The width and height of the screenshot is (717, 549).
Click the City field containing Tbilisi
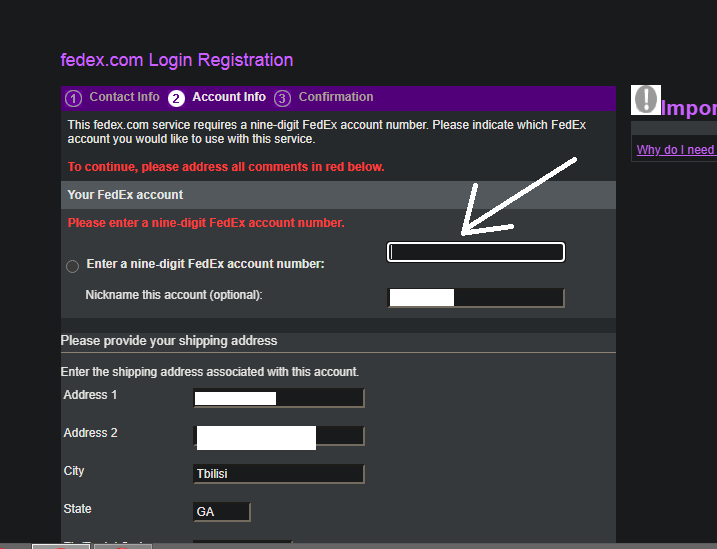click(x=278, y=474)
